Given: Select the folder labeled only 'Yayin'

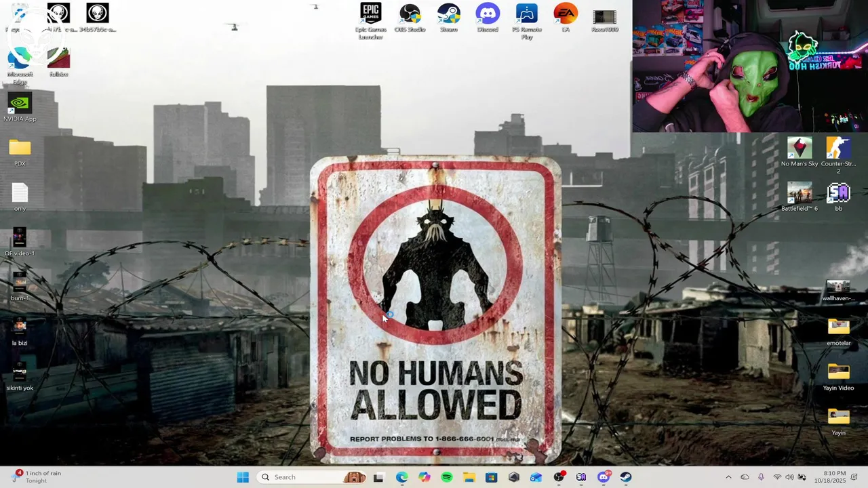Looking at the screenshot, I should point(838,422).
